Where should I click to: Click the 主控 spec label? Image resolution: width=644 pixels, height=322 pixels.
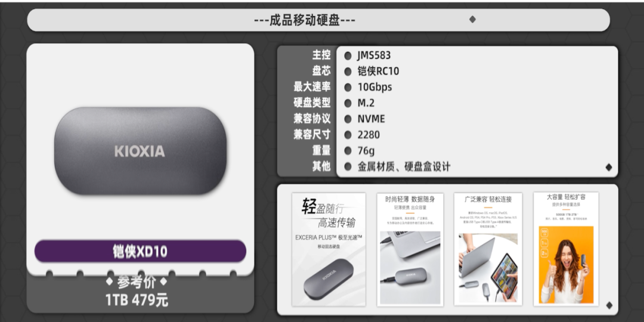click(x=321, y=55)
